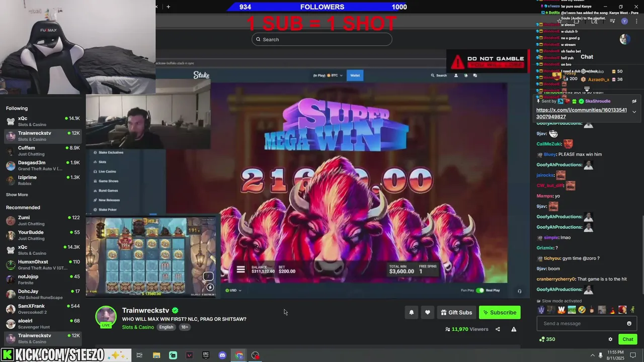Expand the pinned message chevron
Image resolution: width=644 pixels, height=362 pixels.
coord(634,112)
